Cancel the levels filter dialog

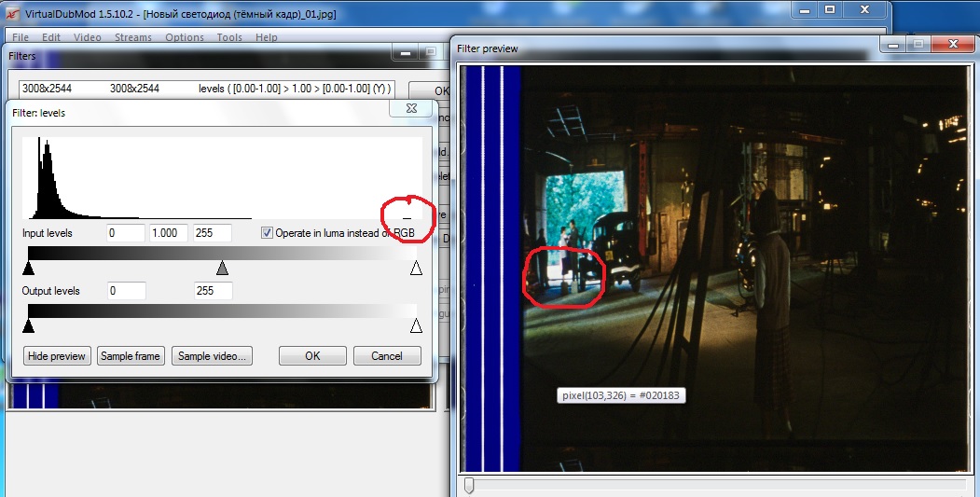[x=387, y=355]
